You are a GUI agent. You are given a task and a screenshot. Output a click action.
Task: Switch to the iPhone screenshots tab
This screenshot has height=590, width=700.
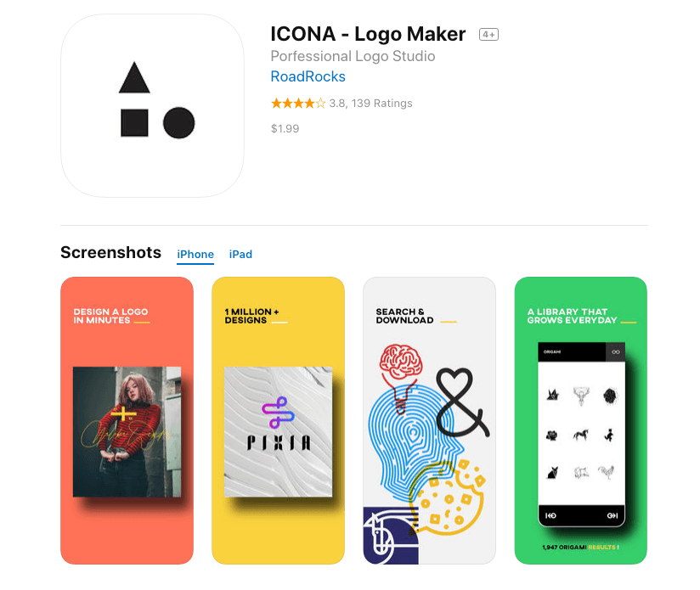point(195,254)
